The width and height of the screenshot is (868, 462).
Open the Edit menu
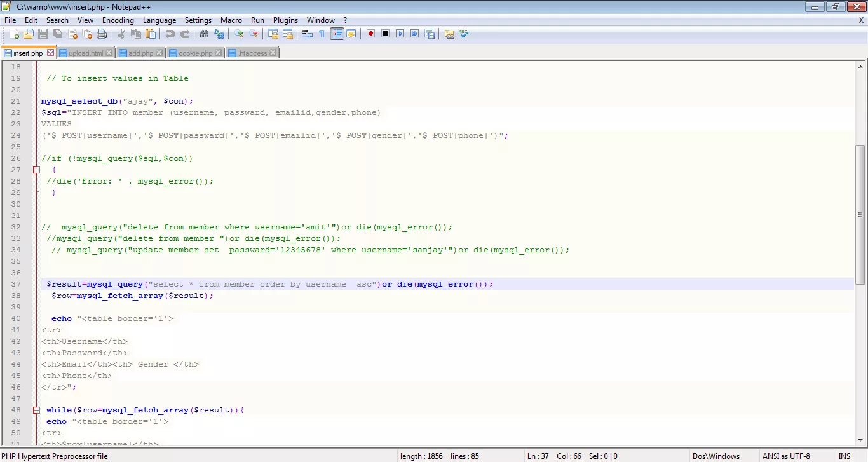[31, 20]
